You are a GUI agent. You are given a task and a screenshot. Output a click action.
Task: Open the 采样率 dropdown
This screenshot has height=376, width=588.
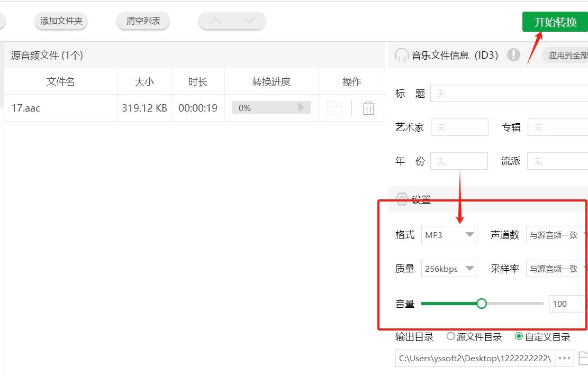[x=557, y=269]
